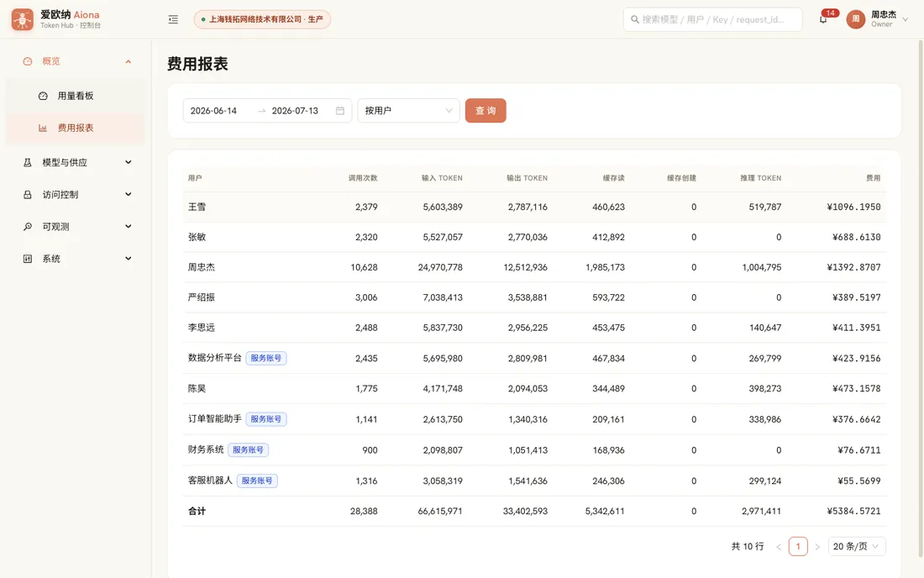Focus the 搜索模型 / 用户 / Key search field
924x578 pixels.
point(712,19)
